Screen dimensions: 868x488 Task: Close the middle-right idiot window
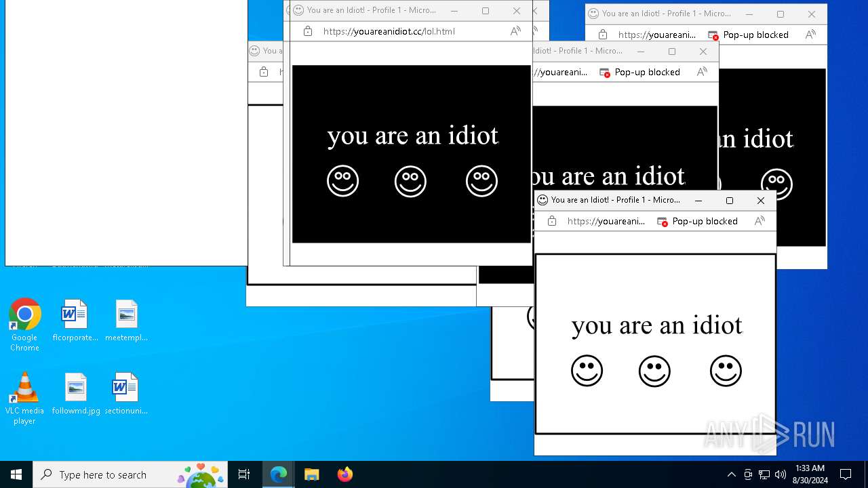[x=703, y=52]
